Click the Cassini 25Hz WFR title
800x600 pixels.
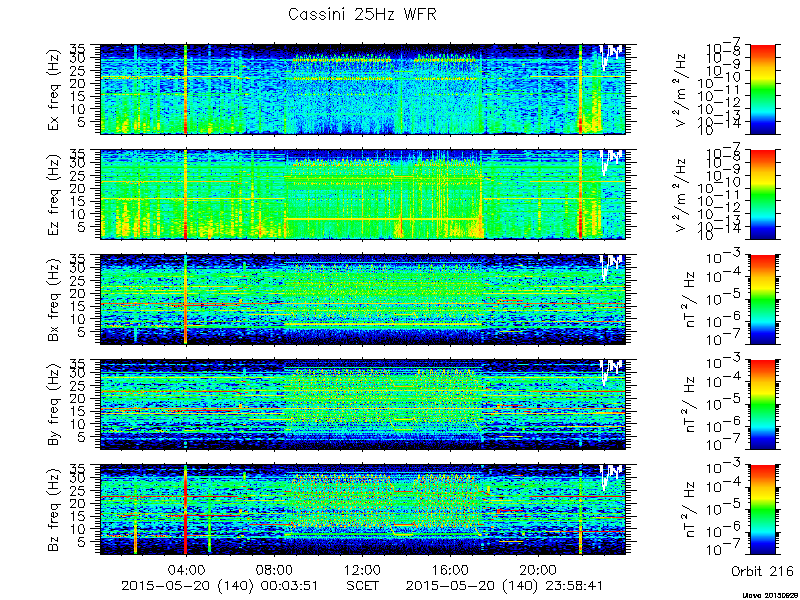(362, 14)
